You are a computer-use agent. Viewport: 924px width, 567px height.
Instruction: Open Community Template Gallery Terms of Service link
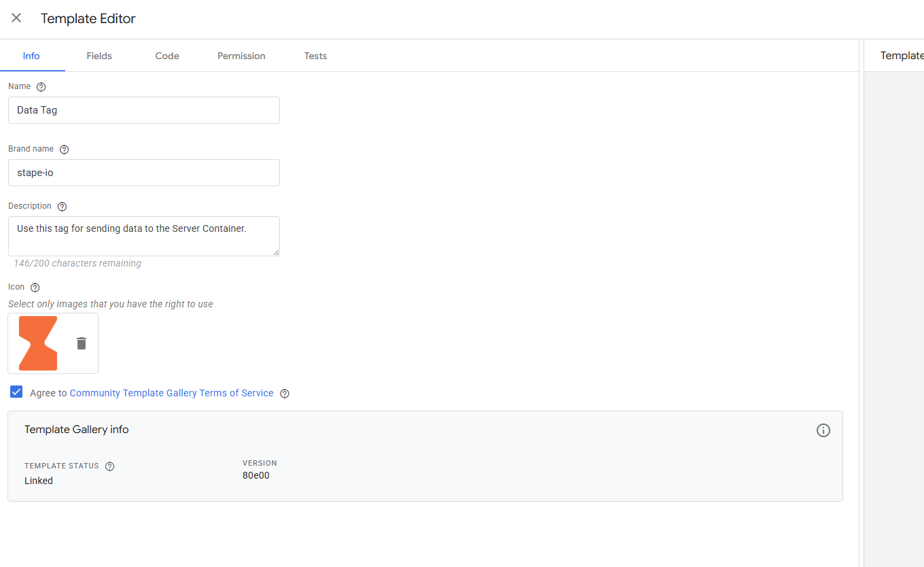pyautogui.click(x=171, y=393)
